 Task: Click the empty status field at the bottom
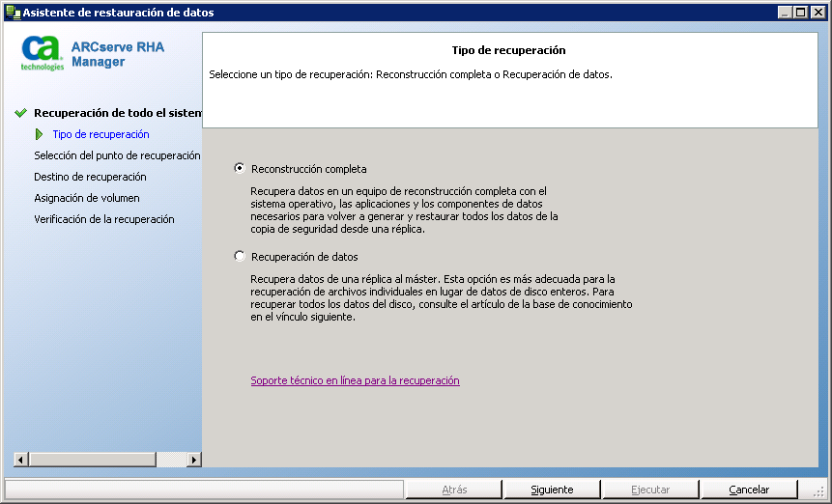(x=204, y=490)
